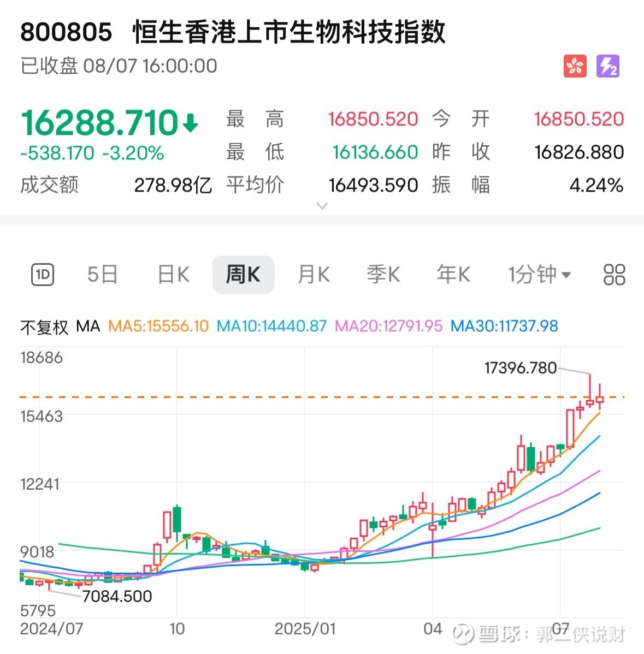644x654 pixels.
Task: Open the four-square chart layout grid icon
Action: click(x=614, y=275)
